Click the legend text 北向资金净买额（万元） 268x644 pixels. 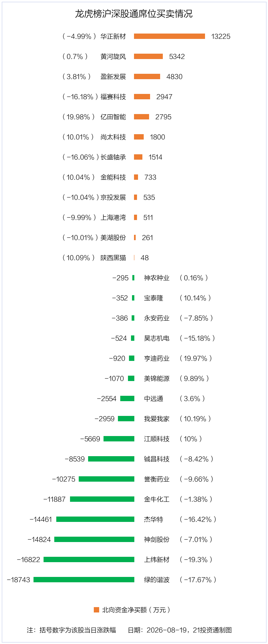[x=136, y=610]
